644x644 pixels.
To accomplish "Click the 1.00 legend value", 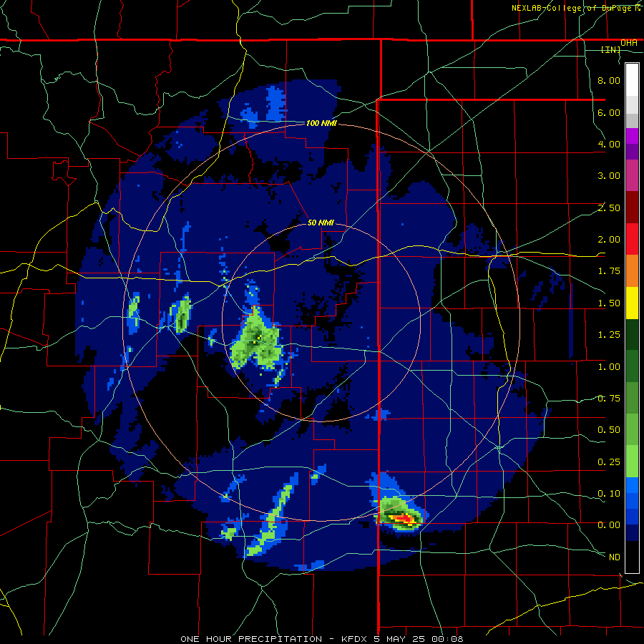I will [609, 367].
